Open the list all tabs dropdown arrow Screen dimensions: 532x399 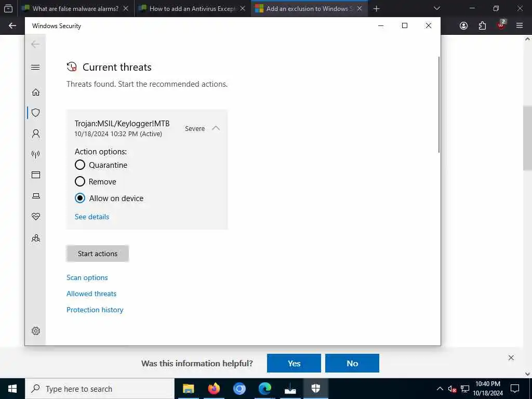(437, 8)
